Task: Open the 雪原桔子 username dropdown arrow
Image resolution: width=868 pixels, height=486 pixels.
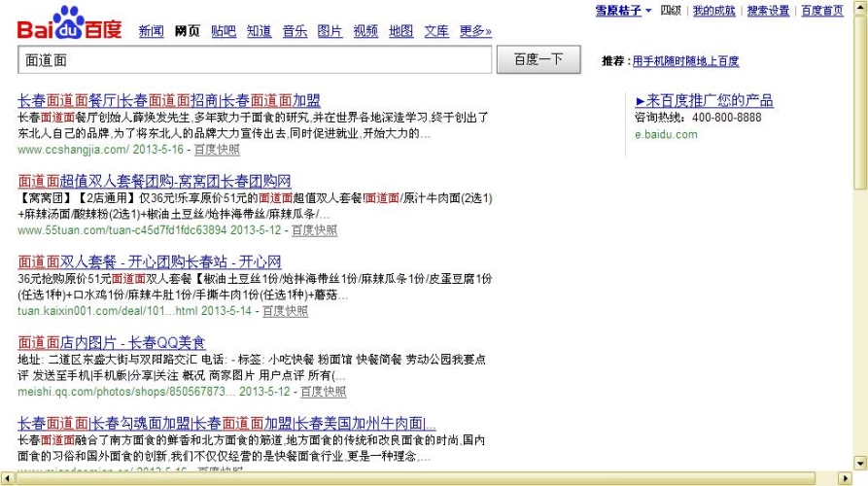Action: 648,11
